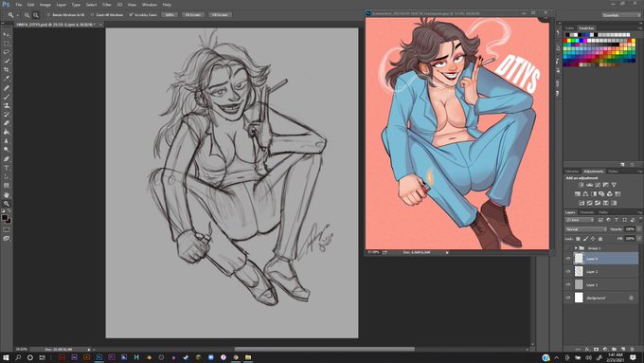The height and width of the screenshot is (363, 644).
Task: Select the Quick Selection tool
Action: click(7, 61)
